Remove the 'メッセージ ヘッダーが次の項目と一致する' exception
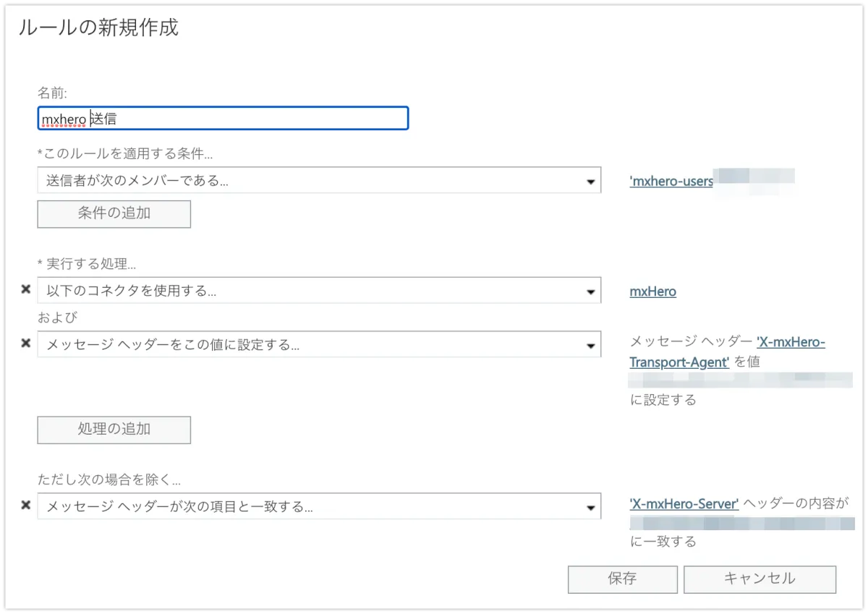Viewport: 868px width, 614px height. click(25, 505)
